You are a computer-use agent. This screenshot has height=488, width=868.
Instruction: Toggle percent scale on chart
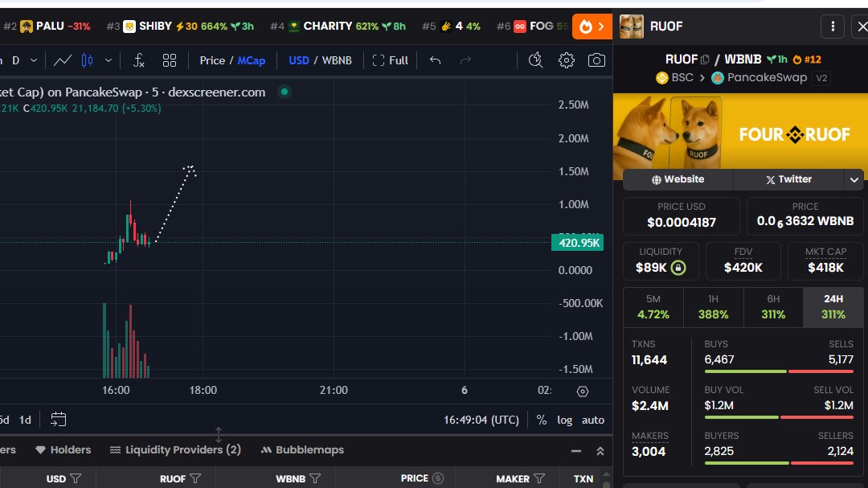[542, 420]
